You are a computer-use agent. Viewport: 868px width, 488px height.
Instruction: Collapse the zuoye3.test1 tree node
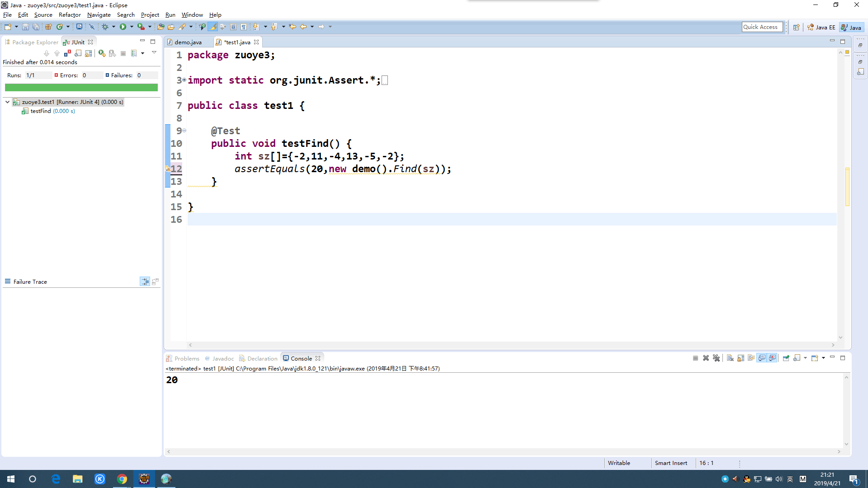[x=8, y=102]
